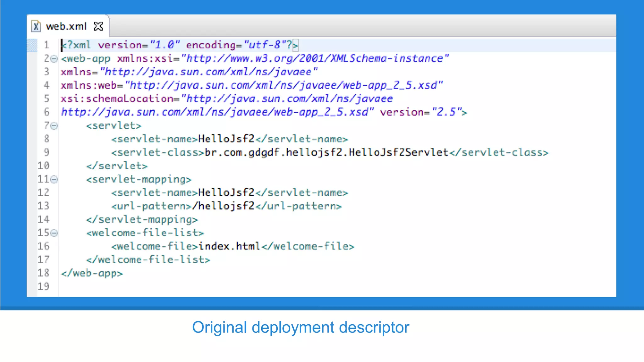Click br.com.gdgdf.hellojsf2.HelloJsf2Servlet class name
The height and width of the screenshot is (362, 644).
[x=327, y=152]
